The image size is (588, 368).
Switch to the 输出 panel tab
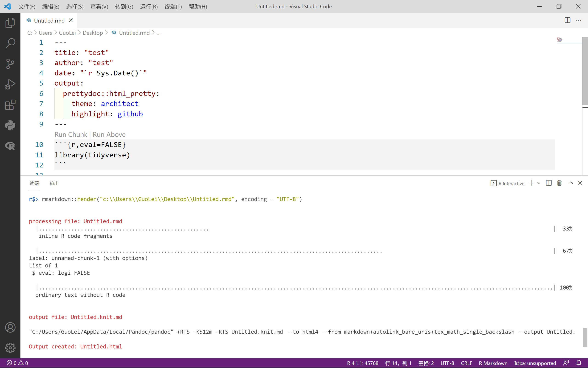tap(54, 183)
